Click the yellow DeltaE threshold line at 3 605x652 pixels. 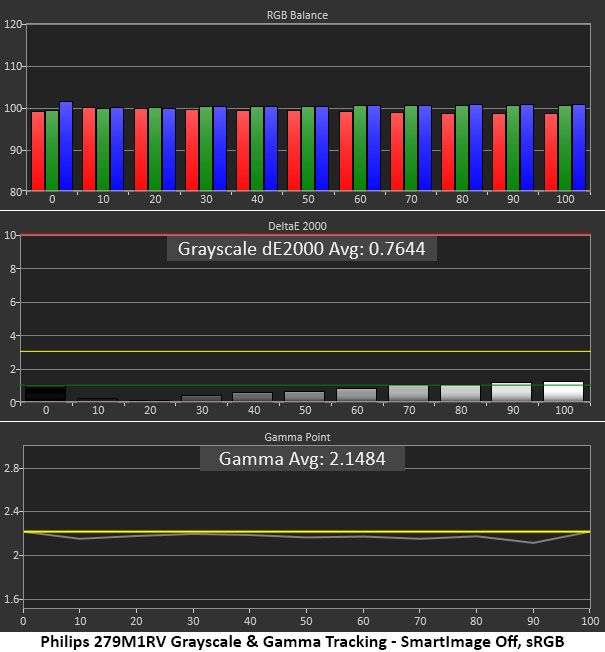tap(306, 351)
